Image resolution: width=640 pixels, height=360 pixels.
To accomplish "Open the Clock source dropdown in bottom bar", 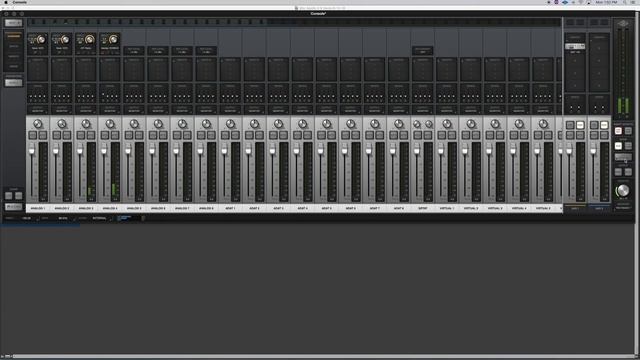I will coord(100,218).
